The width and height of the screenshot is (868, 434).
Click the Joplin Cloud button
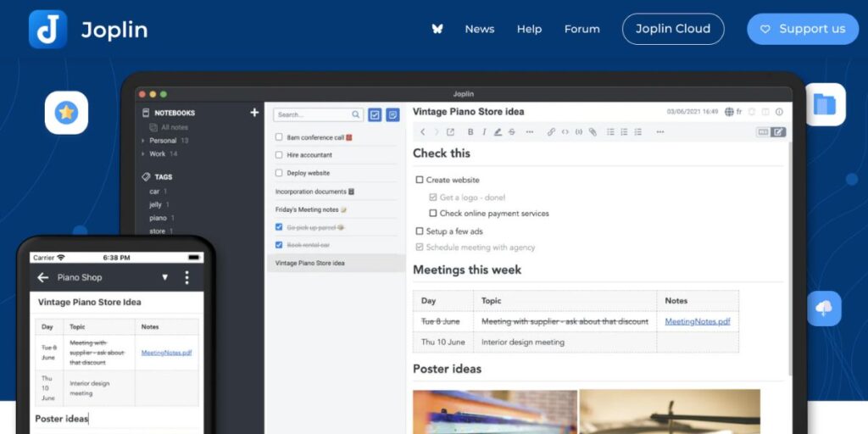point(673,29)
